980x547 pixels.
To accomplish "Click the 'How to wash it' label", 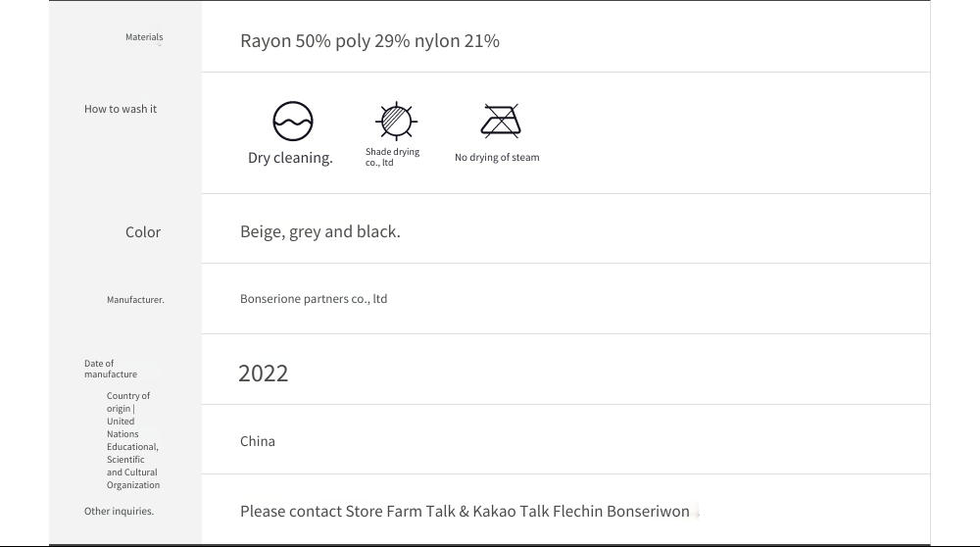I will (x=121, y=109).
